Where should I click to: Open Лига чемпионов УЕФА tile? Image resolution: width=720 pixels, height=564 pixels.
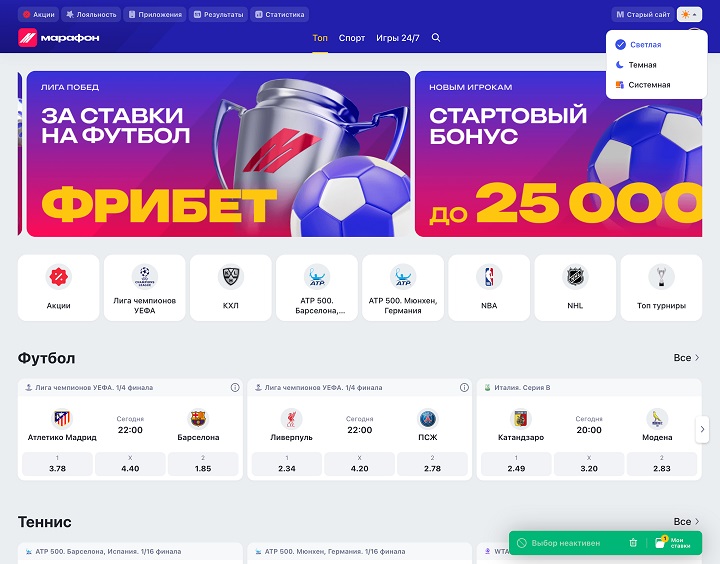click(145, 288)
